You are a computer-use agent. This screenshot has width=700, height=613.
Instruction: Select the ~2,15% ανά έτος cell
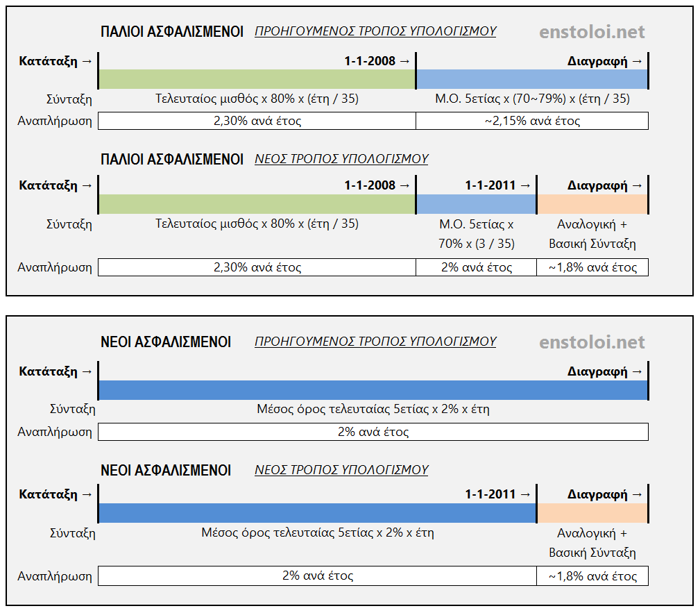pos(532,121)
